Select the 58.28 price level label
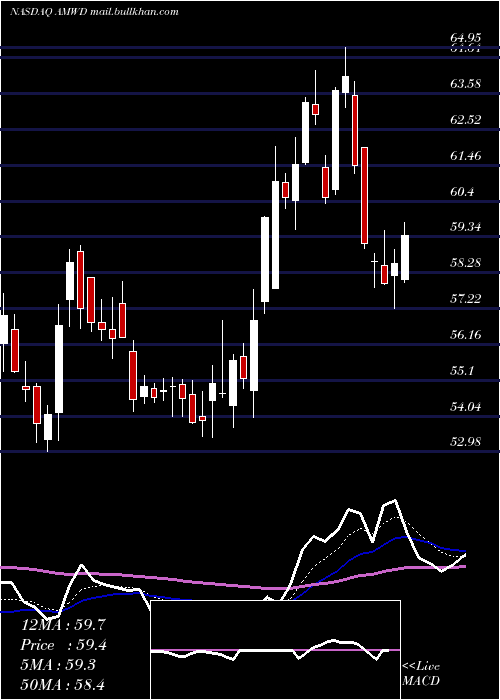The image size is (500, 700). click(x=466, y=262)
